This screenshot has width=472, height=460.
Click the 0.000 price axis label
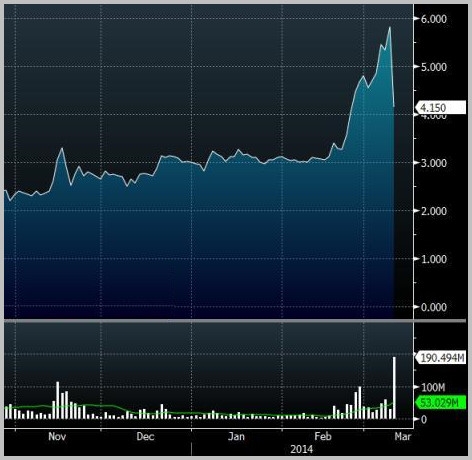434,307
